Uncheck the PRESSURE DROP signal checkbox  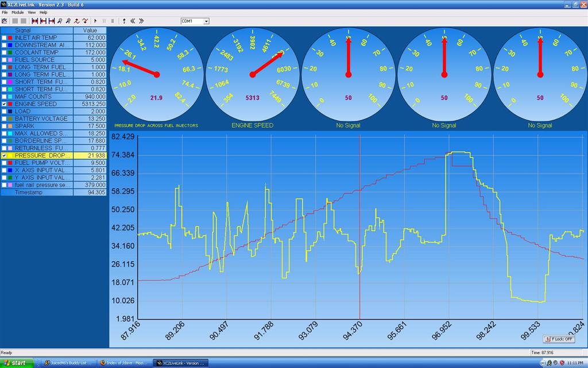[4, 155]
